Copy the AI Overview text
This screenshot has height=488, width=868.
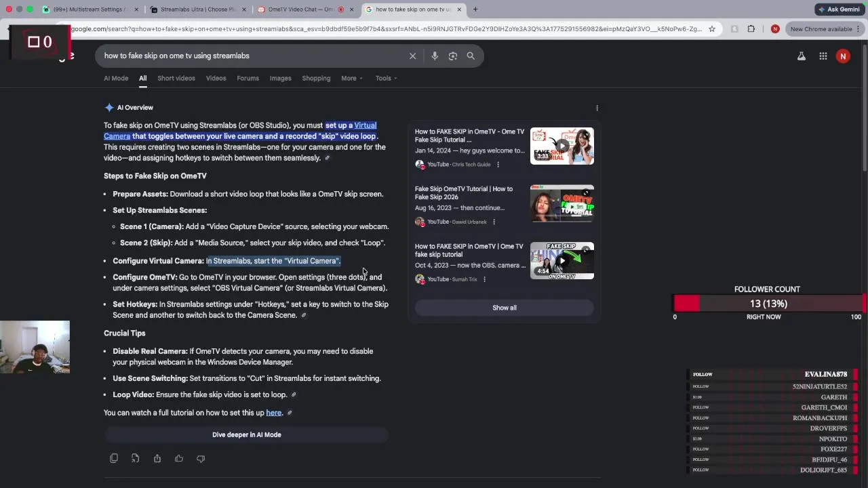[114, 459]
